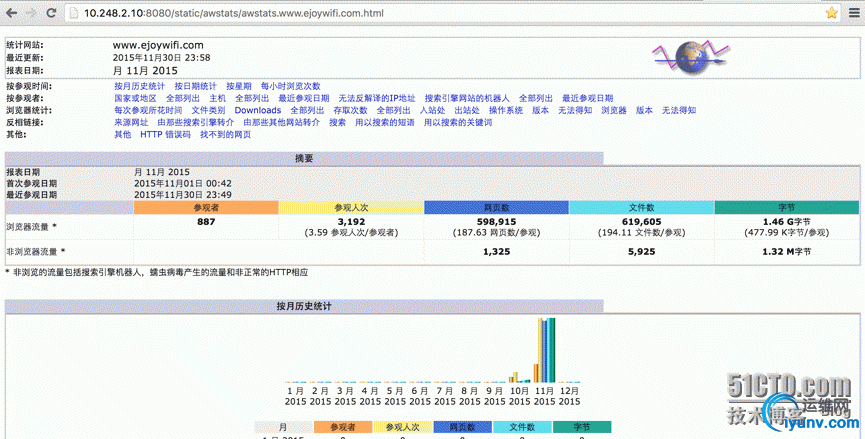Select the visits value 3,192
The width and height of the screenshot is (865, 439).
tap(351, 222)
